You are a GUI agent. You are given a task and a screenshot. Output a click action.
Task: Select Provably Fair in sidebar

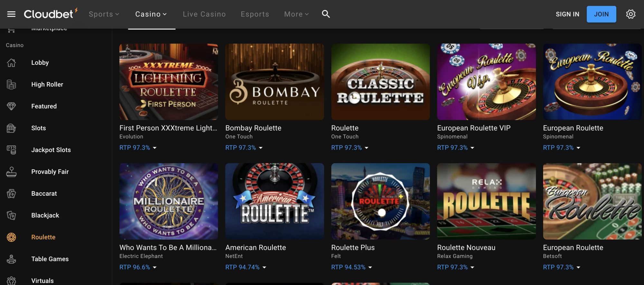click(x=50, y=172)
